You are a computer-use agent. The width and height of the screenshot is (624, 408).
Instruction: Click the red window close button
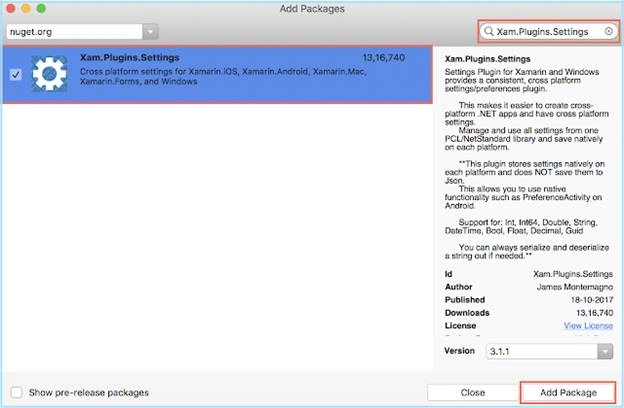tap(11, 8)
